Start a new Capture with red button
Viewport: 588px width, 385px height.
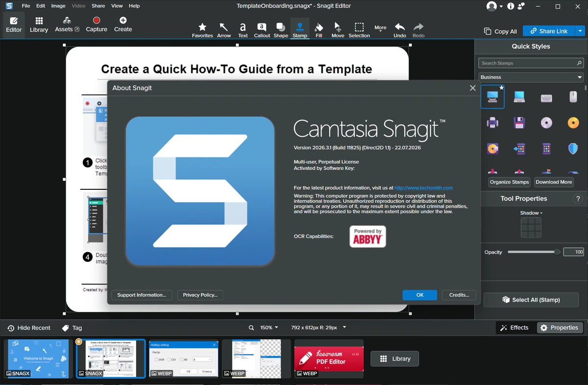[x=97, y=25]
